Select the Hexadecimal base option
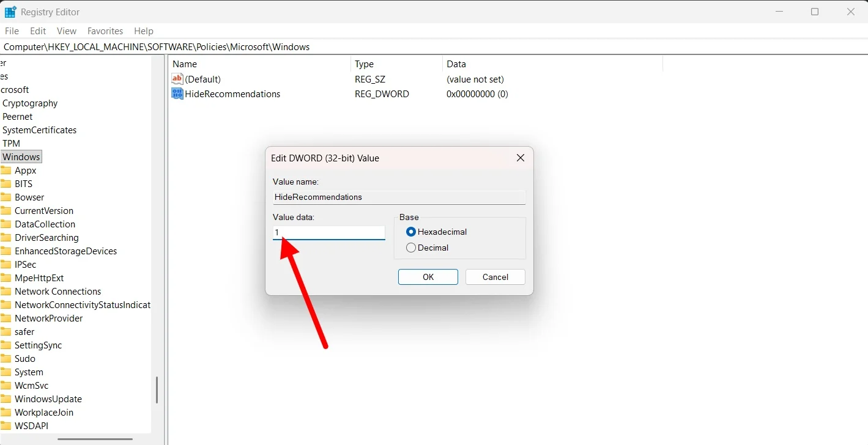868x445 pixels. (411, 232)
